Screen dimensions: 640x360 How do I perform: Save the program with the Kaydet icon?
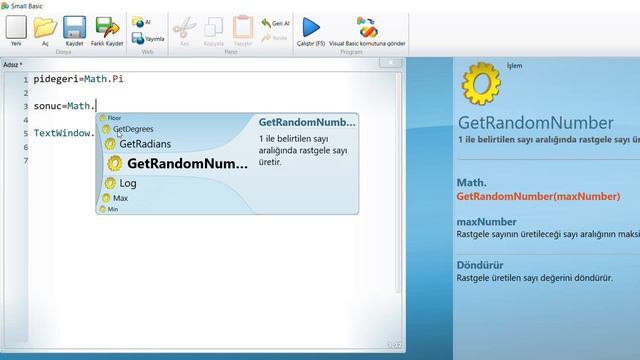click(74, 27)
